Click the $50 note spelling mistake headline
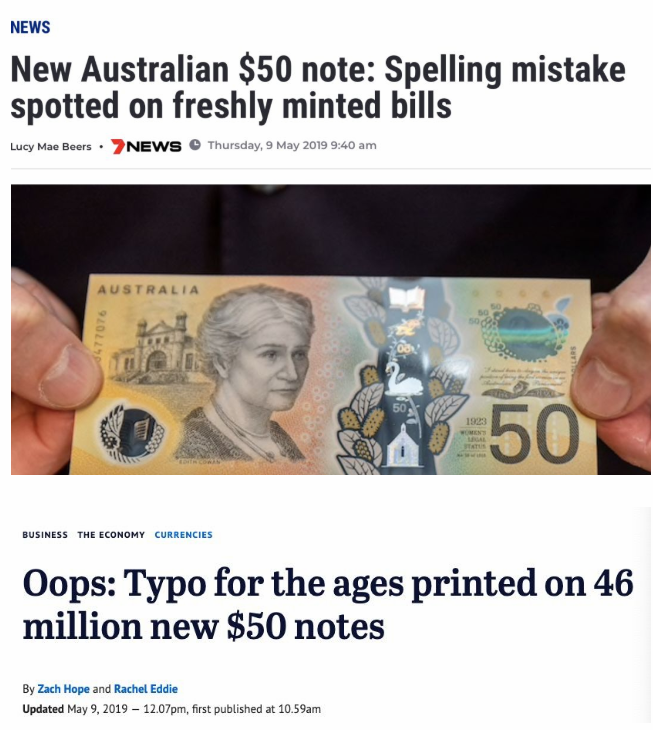This screenshot has width=653, height=730. tap(318, 87)
